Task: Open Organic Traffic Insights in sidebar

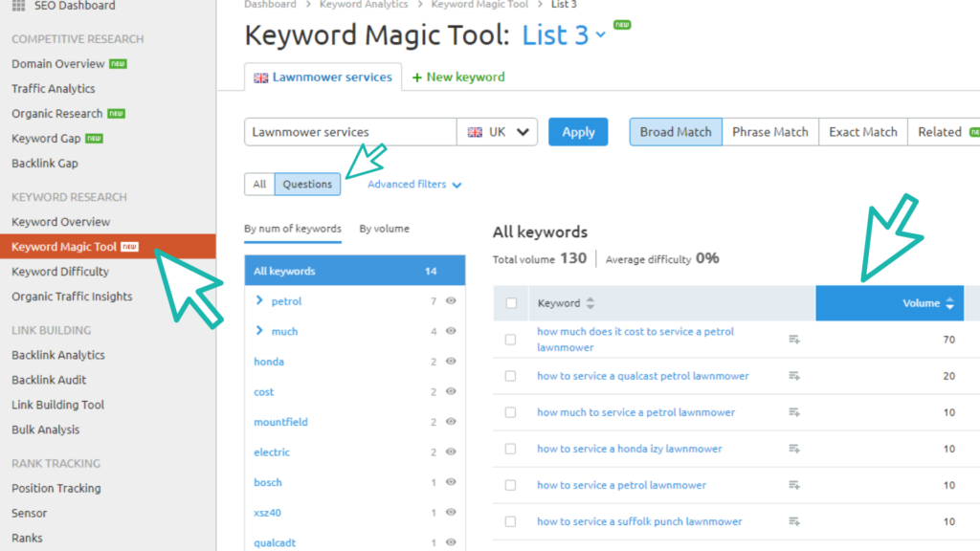Action: [x=72, y=297]
